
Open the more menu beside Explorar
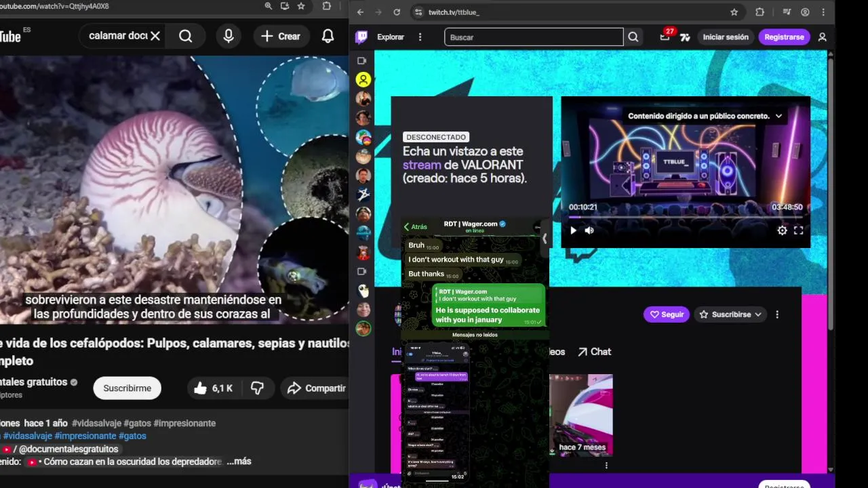click(420, 37)
